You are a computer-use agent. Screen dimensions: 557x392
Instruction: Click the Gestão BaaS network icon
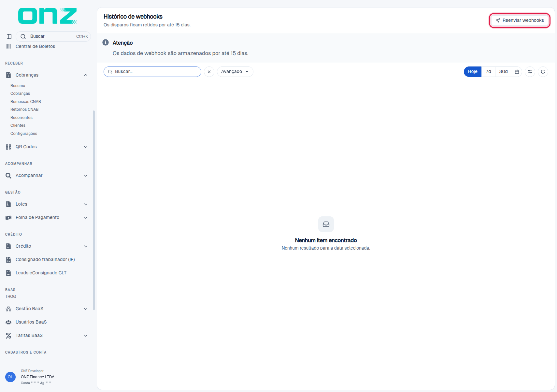(x=8, y=309)
